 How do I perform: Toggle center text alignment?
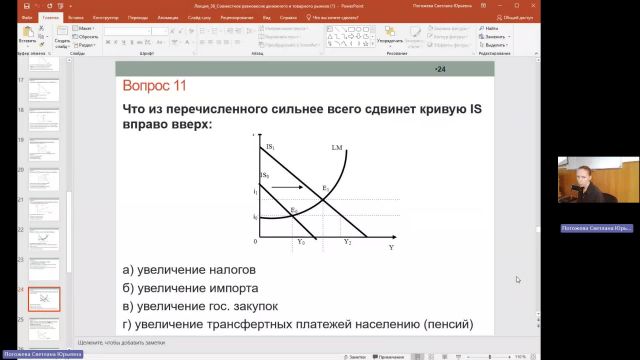(210, 42)
